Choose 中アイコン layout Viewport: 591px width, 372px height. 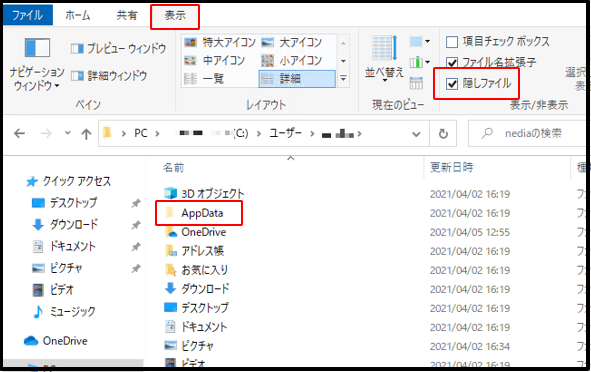pos(214,60)
